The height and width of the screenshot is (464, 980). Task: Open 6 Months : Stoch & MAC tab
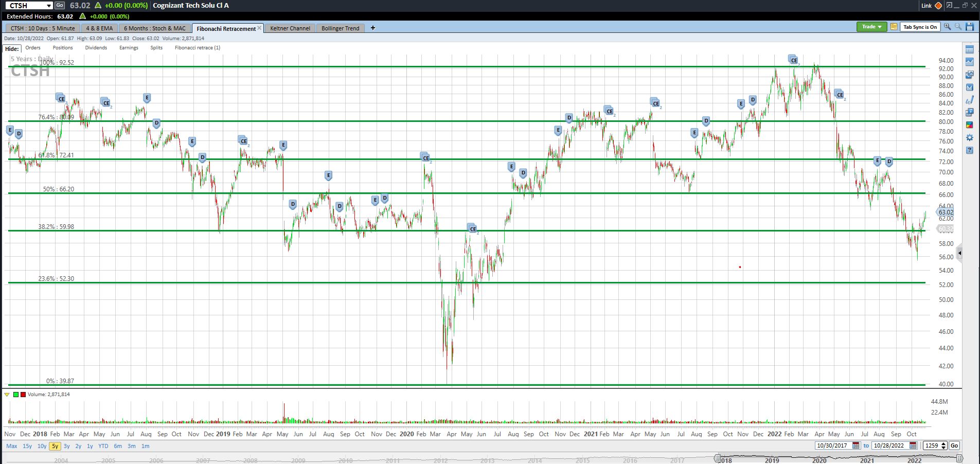[155, 28]
